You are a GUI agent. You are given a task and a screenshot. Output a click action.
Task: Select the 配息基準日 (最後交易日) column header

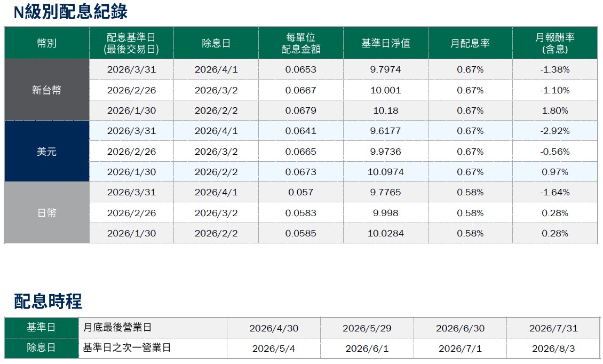[131, 43]
